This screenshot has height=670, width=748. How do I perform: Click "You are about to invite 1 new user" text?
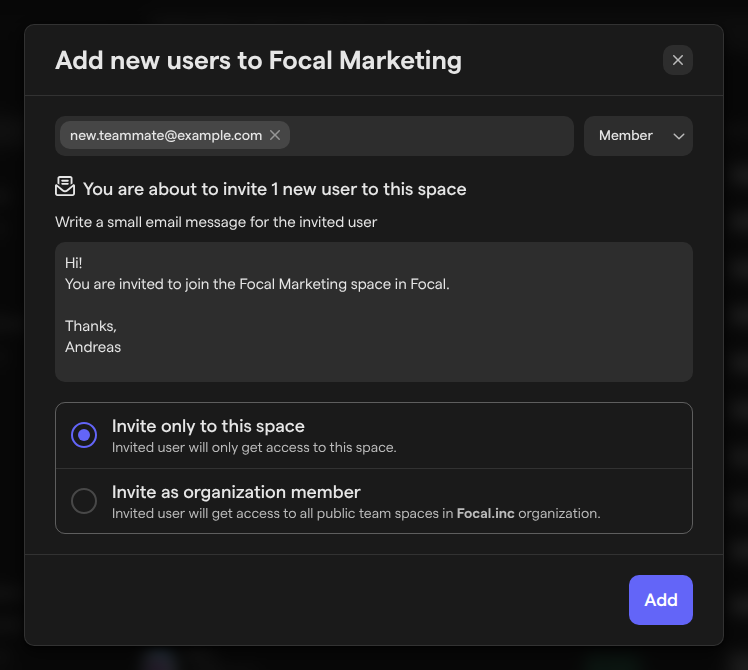tap(275, 189)
